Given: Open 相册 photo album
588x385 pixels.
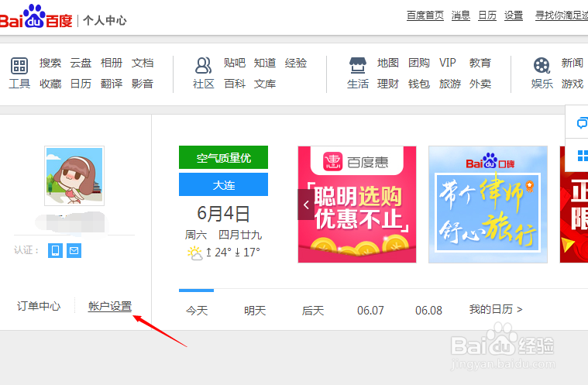Looking at the screenshot, I should pyautogui.click(x=112, y=63).
